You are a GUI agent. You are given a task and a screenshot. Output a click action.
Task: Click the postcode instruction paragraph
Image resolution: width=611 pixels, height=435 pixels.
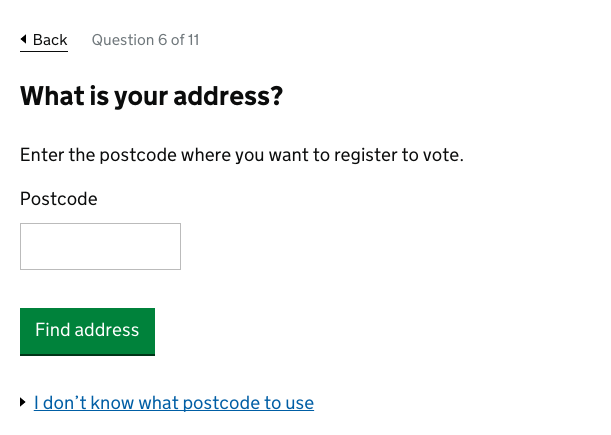pyautogui.click(x=241, y=155)
